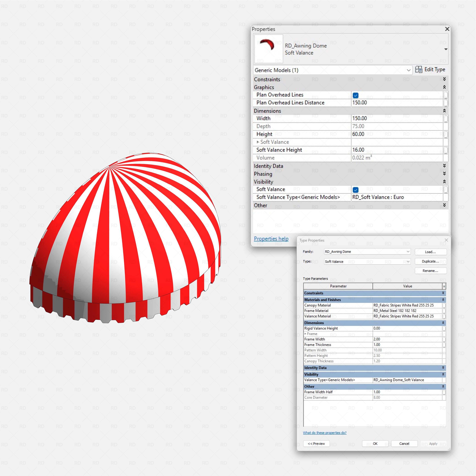
Task: Open the What do these properties do? link
Action: [x=324, y=433]
